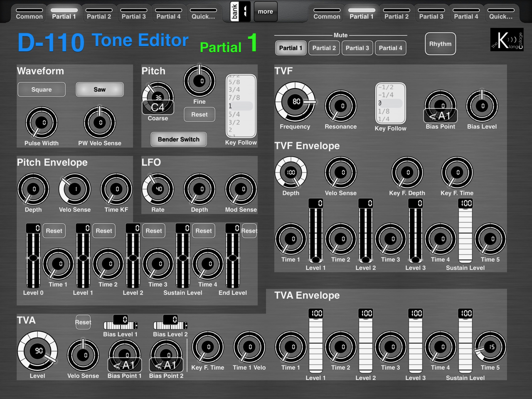Image resolution: width=532 pixels, height=399 pixels.
Task: Click Reset beside Pitch Envelope Level 0
Action: pyautogui.click(x=54, y=231)
